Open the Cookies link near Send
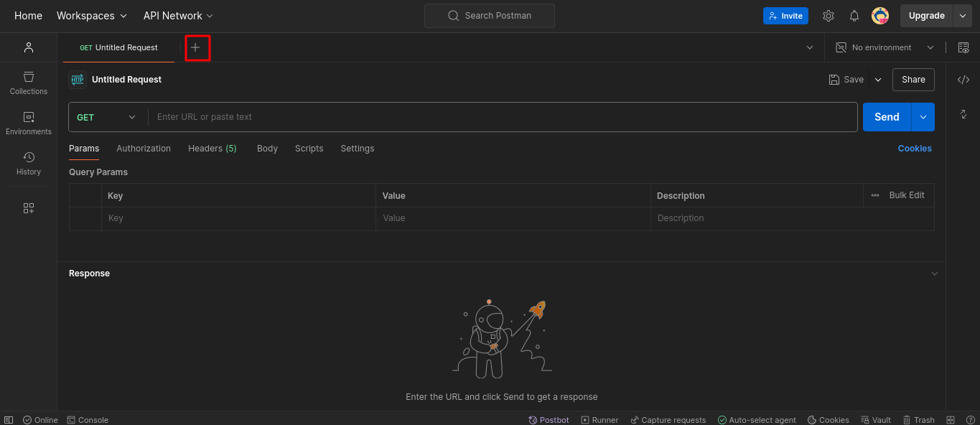The image size is (980, 425). pos(915,149)
